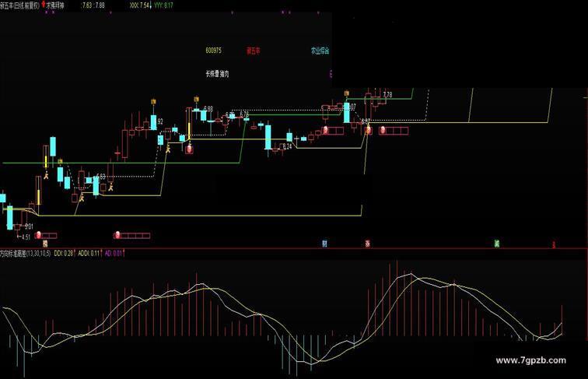Click the 长株潭 猪肉 concept text
588x379 pixels.
217,74
